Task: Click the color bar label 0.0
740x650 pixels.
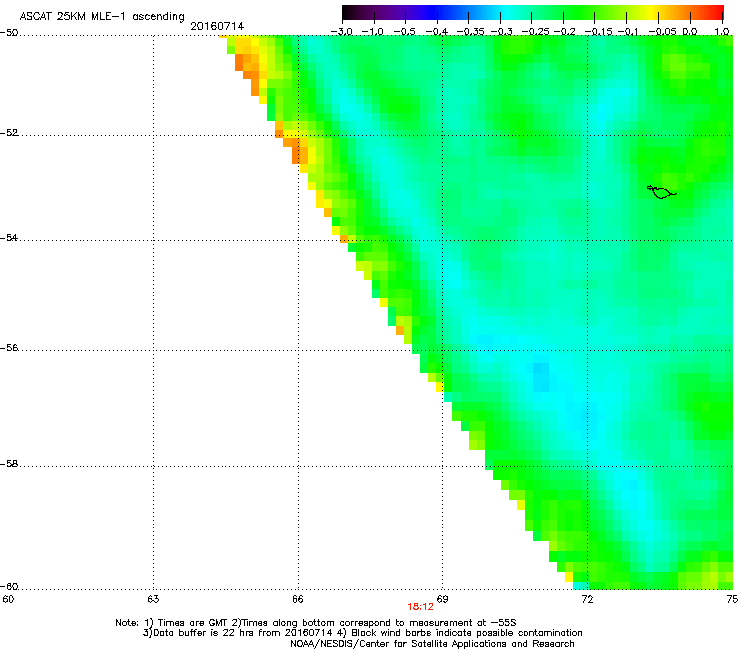Action: pyautogui.click(x=690, y=32)
